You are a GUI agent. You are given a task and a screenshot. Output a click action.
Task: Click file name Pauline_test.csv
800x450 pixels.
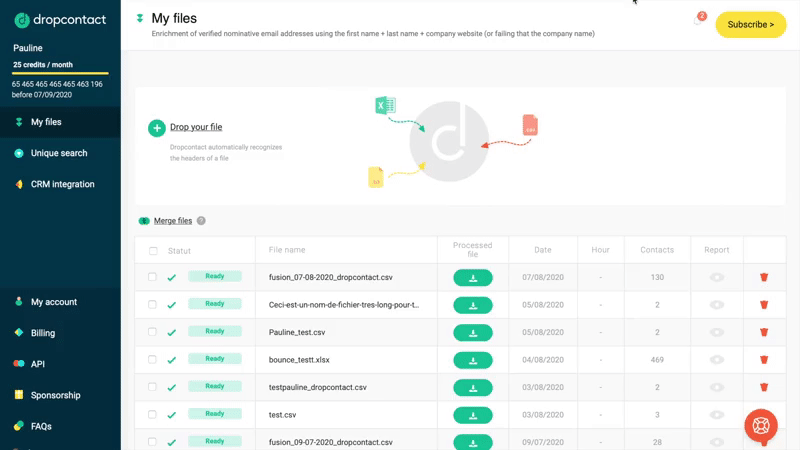pos(297,332)
